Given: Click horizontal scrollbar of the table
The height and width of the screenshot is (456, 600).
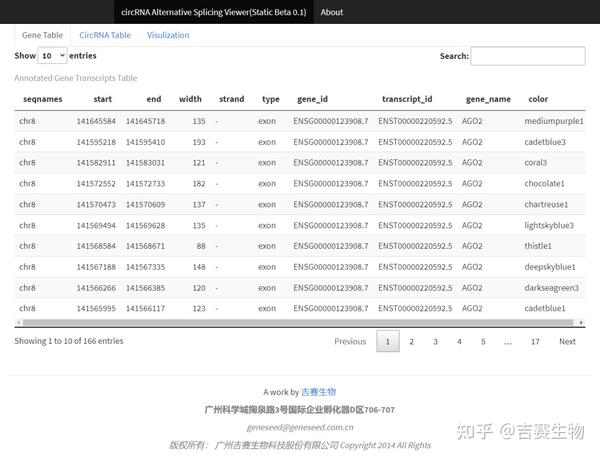Looking at the screenshot, I should (x=298, y=322).
